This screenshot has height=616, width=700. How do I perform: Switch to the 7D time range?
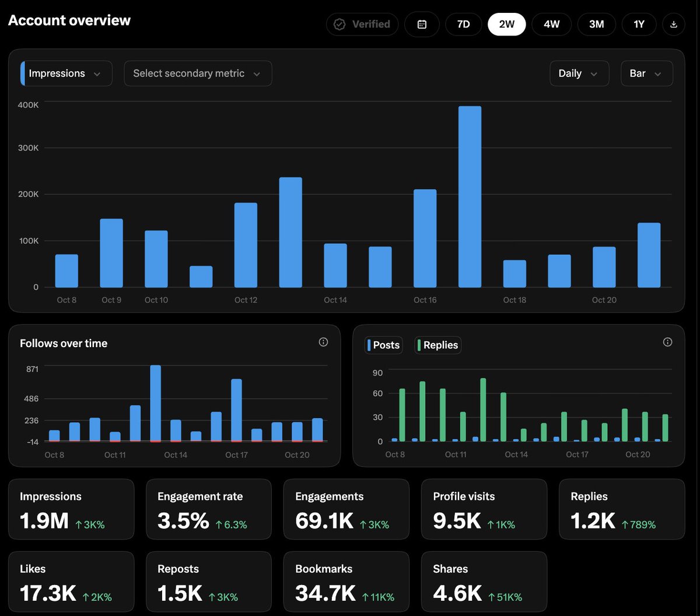463,24
